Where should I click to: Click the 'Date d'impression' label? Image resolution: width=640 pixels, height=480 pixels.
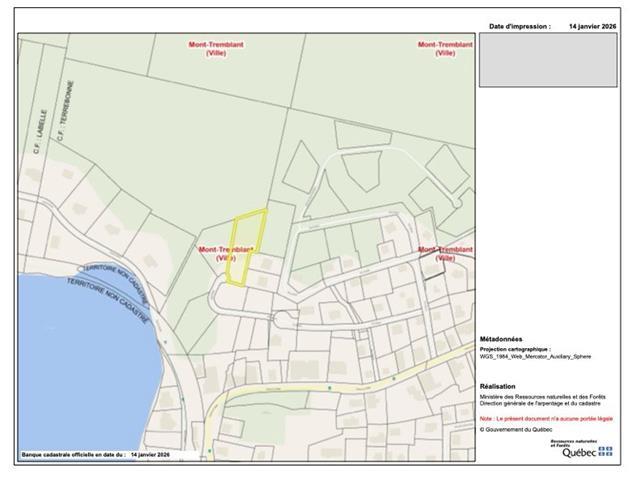point(519,27)
